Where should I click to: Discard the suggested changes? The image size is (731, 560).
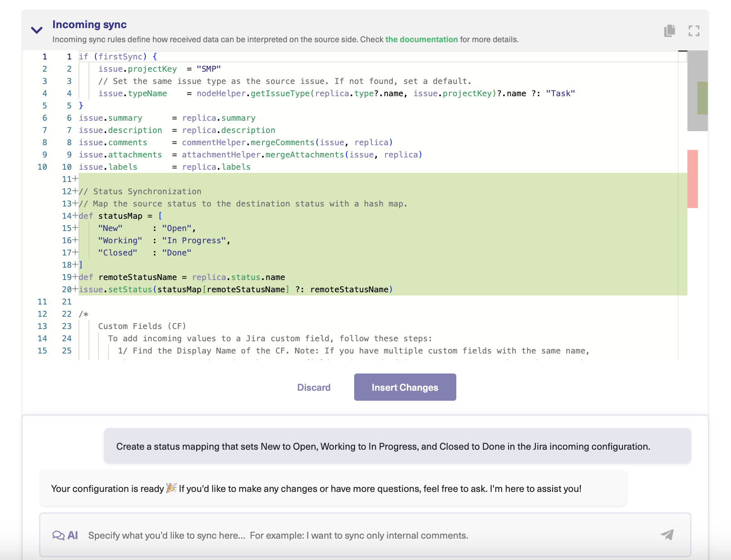pyautogui.click(x=314, y=387)
